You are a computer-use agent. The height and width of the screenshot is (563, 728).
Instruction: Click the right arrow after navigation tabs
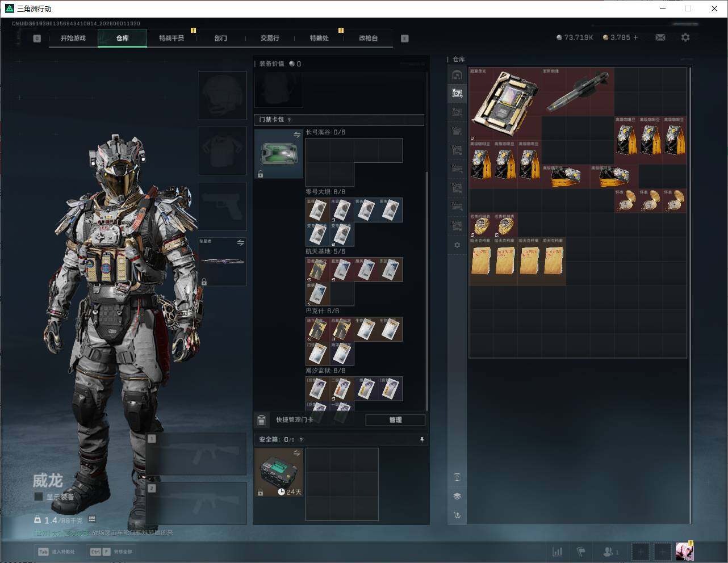click(405, 39)
